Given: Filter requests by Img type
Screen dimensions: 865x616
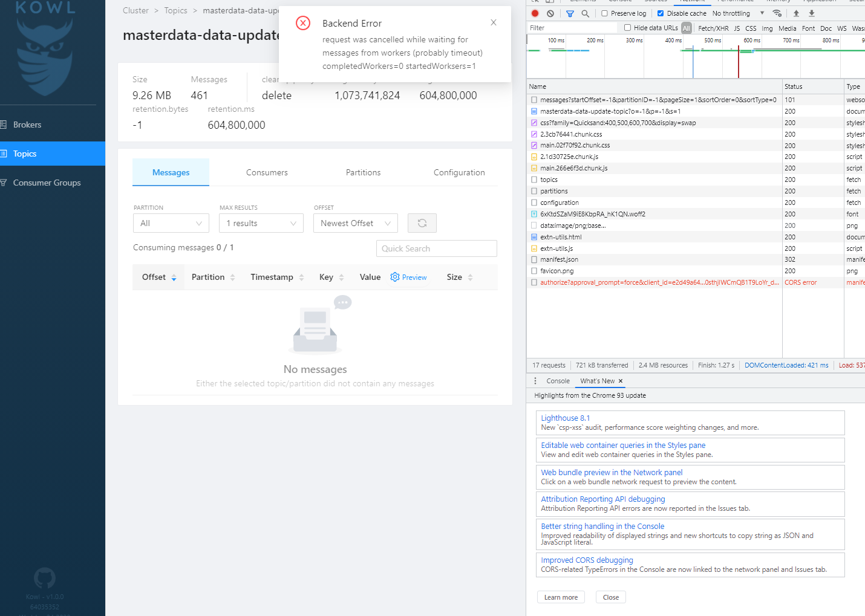Looking at the screenshot, I should (767, 28).
